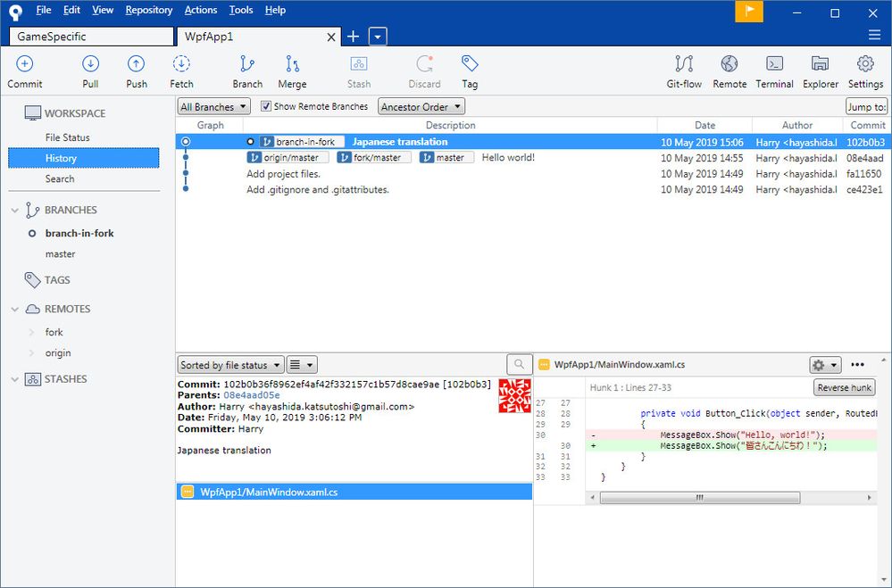Image resolution: width=892 pixels, height=588 pixels.
Task: Collapse the BRANCHES section
Action: click(14, 211)
